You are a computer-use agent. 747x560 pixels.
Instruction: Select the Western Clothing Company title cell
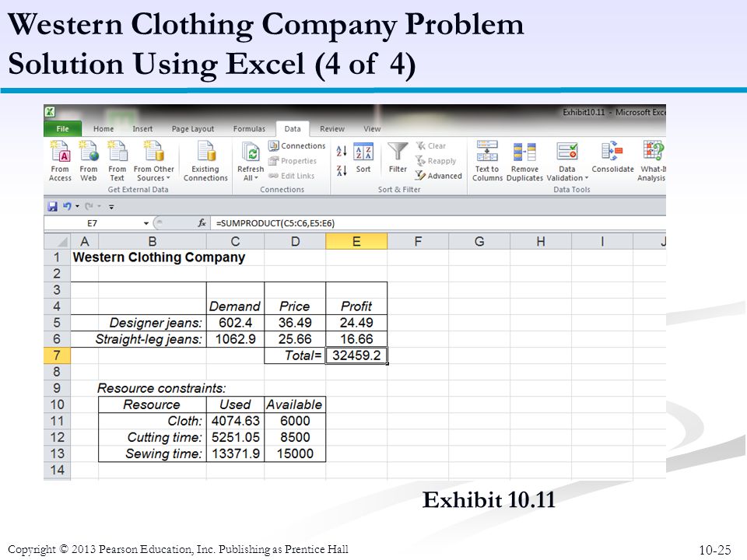tap(159, 257)
